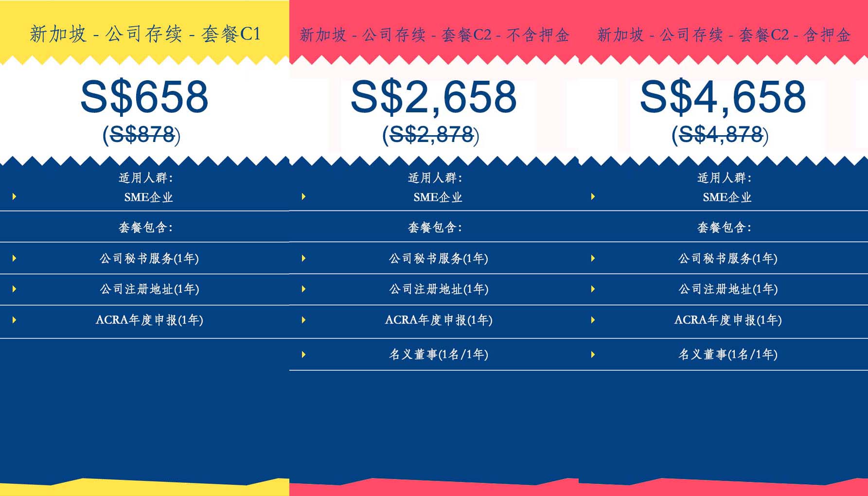The image size is (868, 496).
Task: Click arrow beside SME企业 in C2 不含押金 column
Action: 303,196
